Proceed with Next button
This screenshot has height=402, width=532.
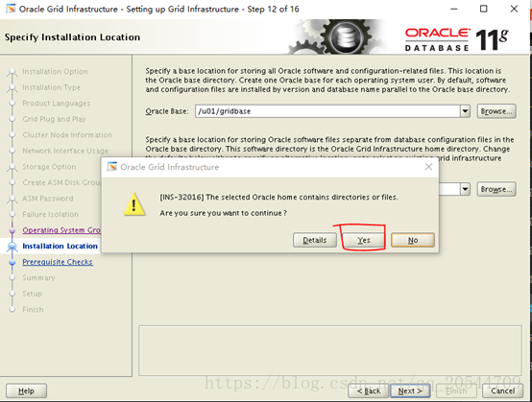coord(410,390)
